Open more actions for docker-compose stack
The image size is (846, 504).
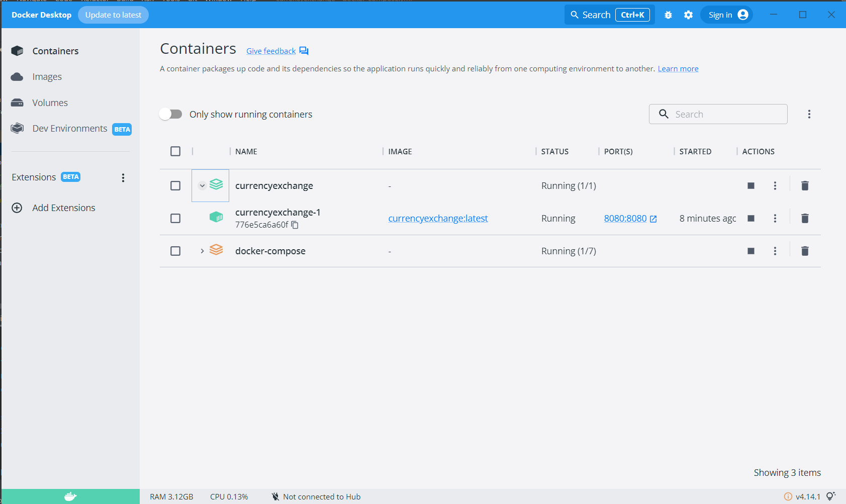(x=775, y=251)
